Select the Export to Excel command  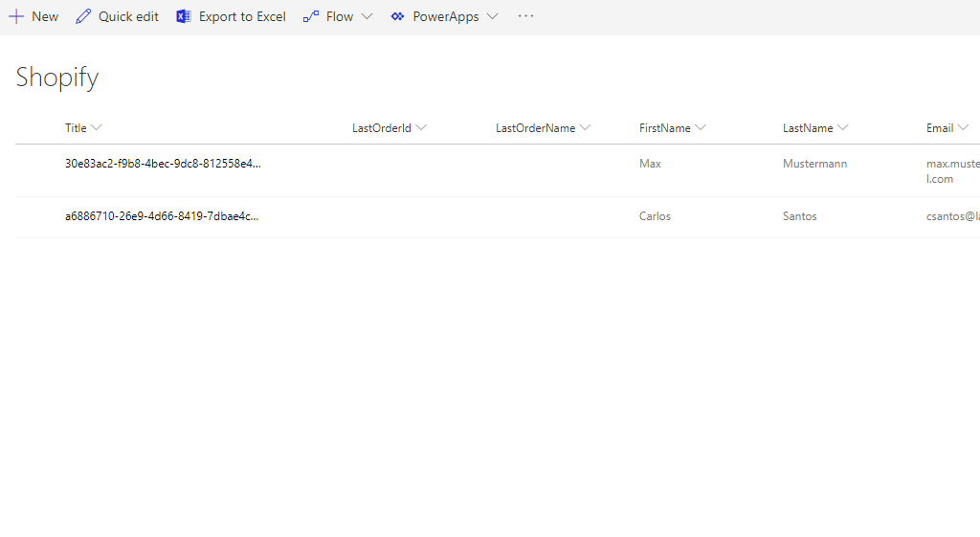pyautogui.click(x=242, y=16)
